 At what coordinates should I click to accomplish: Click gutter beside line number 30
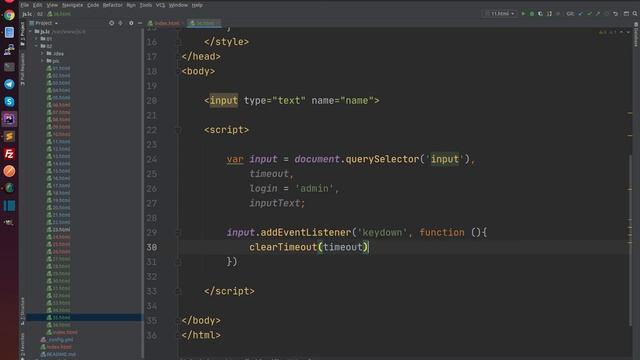[168, 247]
